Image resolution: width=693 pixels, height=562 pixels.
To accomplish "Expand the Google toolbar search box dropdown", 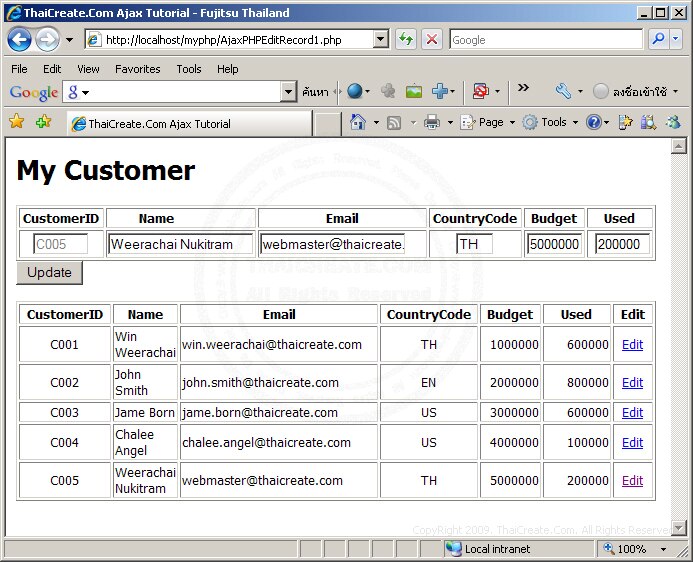I will (289, 92).
